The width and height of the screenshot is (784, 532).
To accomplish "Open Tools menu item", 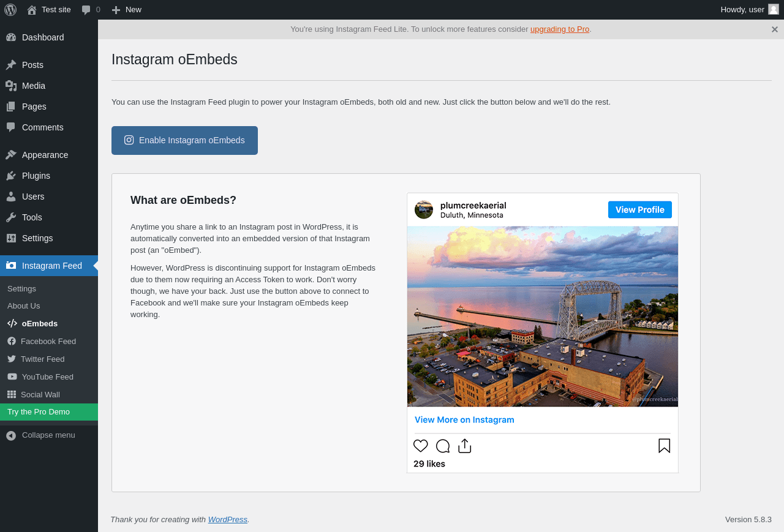I will (49, 217).
